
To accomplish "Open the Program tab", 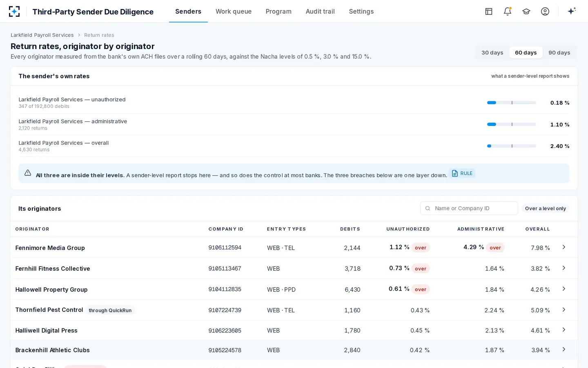I will [x=278, y=11].
